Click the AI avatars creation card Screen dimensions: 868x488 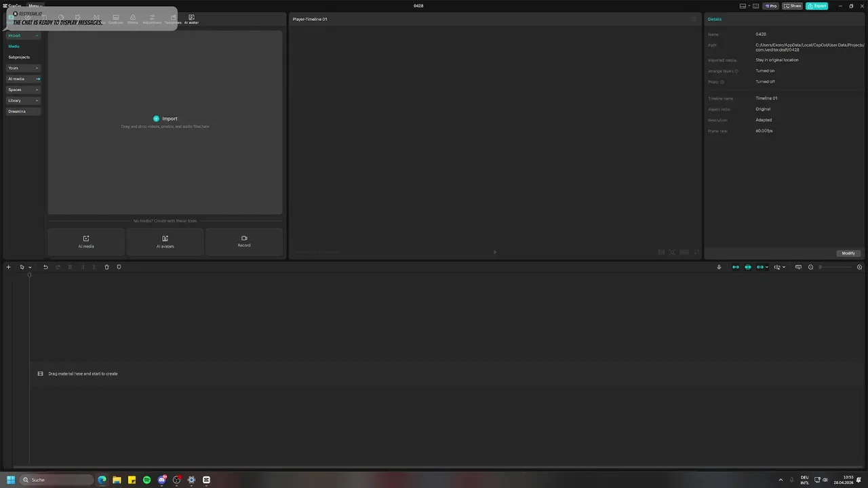(165, 242)
